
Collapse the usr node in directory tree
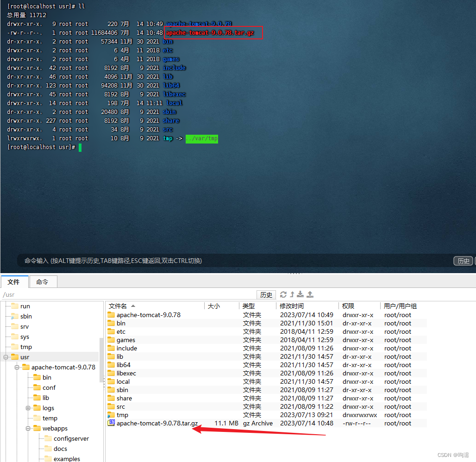6,357
